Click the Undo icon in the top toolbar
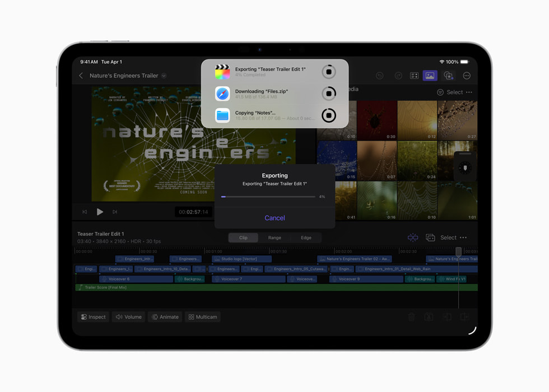Image resolution: width=549 pixels, height=392 pixels. pyautogui.click(x=380, y=76)
